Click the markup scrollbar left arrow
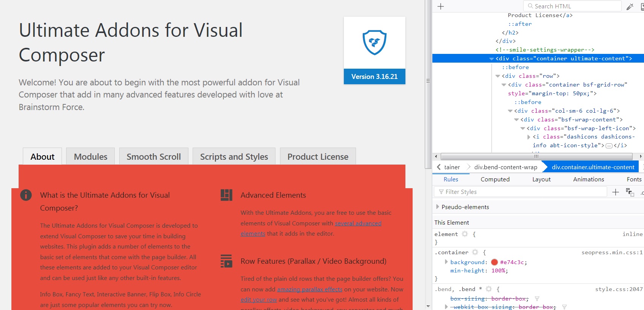The image size is (644, 310). pos(436,156)
